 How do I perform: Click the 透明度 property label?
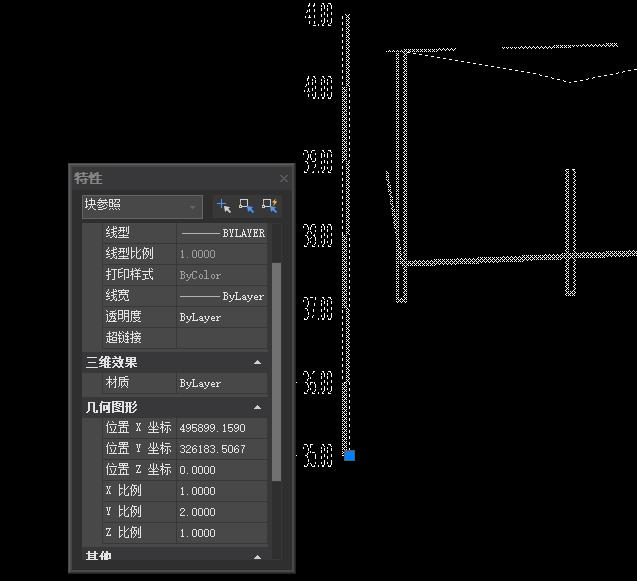[x=124, y=316]
